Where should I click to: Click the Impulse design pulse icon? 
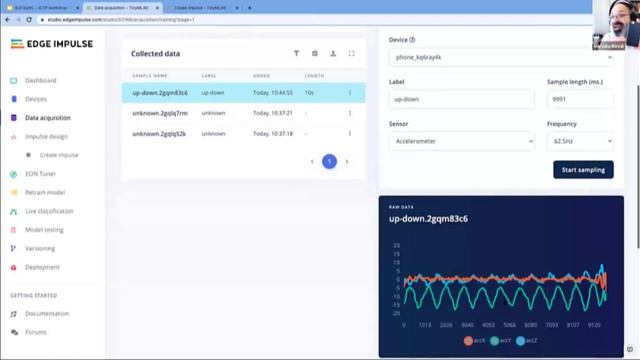[x=13, y=137]
